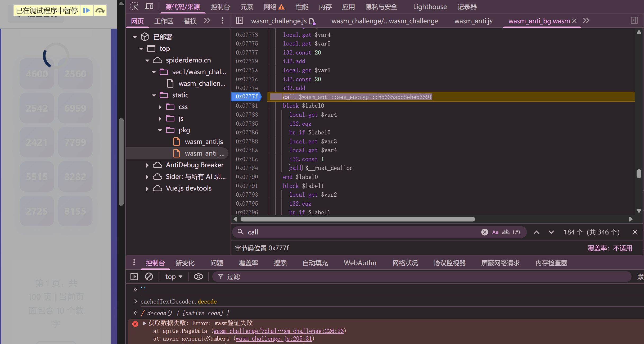Open the top context dropdown
644x344 pixels.
click(174, 277)
